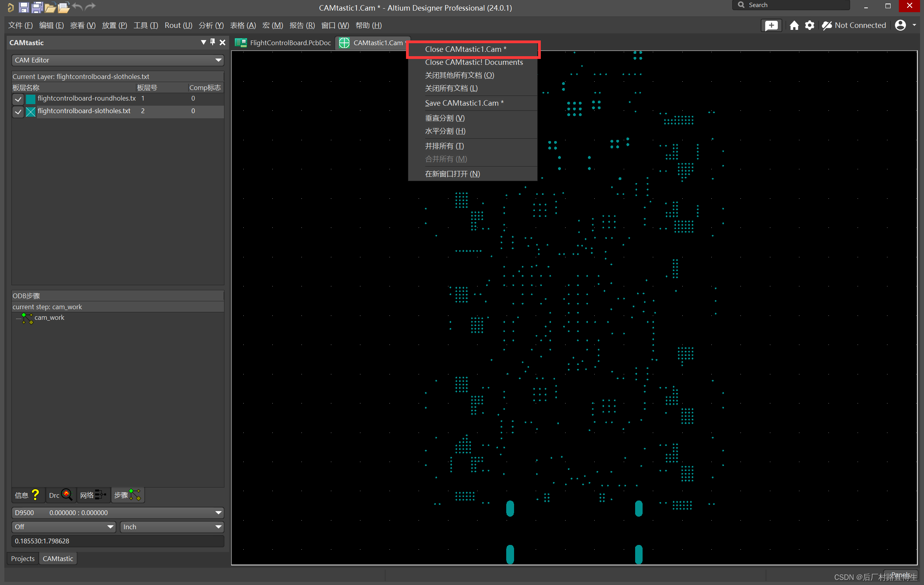924x585 pixels.
Task: Click the home navigation icon in toolbar
Action: (794, 25)
